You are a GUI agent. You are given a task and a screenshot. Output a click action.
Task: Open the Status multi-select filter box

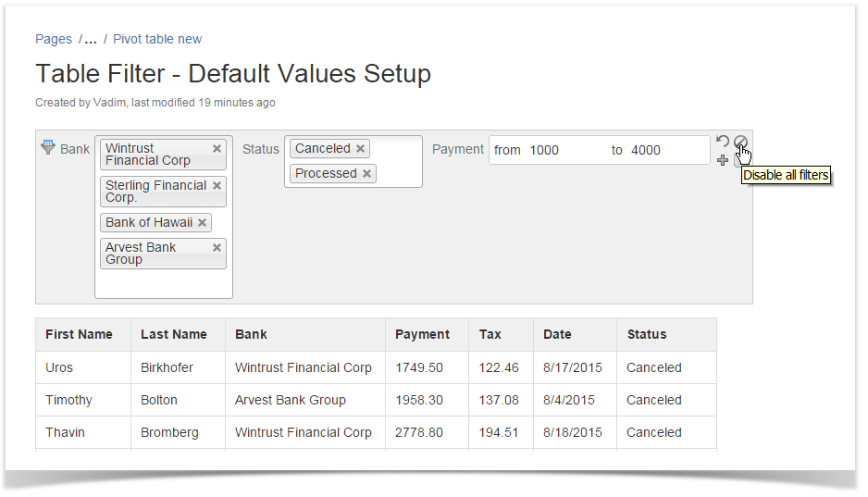pyautogui.click(x=353, y=162)
